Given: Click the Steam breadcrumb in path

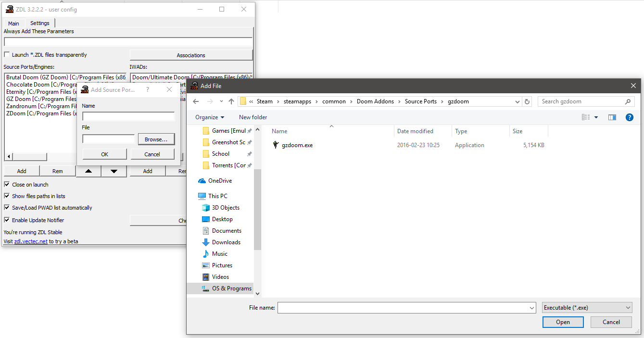Looking at the screenshot, I should point(265,101).
